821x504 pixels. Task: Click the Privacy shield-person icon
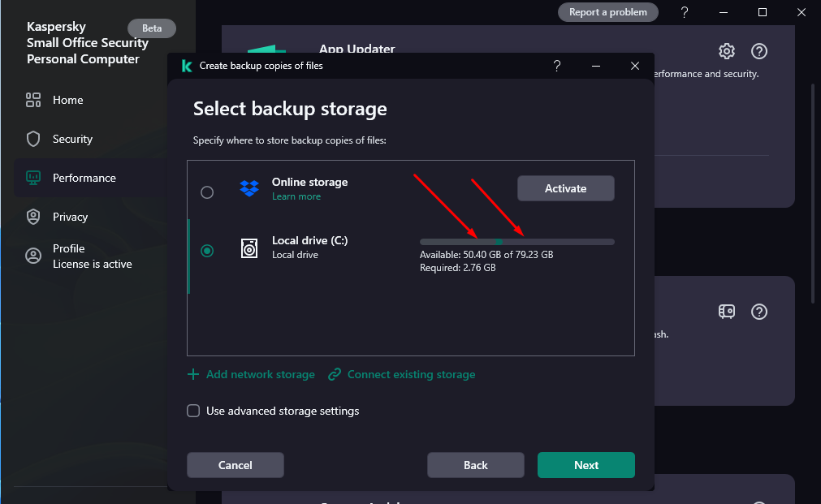[33, 217]
